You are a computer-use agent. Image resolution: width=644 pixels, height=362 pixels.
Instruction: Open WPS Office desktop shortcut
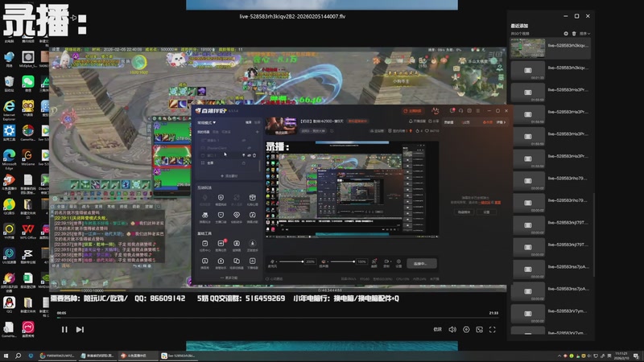tap(28, 232)
